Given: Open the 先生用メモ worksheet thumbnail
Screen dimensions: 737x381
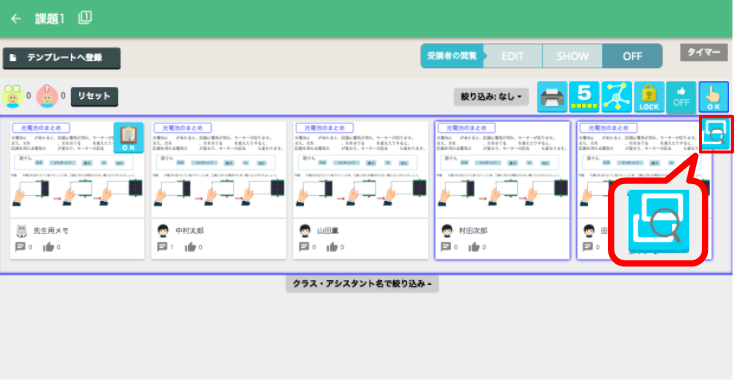Looking at the screenshot, I should [77, 169].
